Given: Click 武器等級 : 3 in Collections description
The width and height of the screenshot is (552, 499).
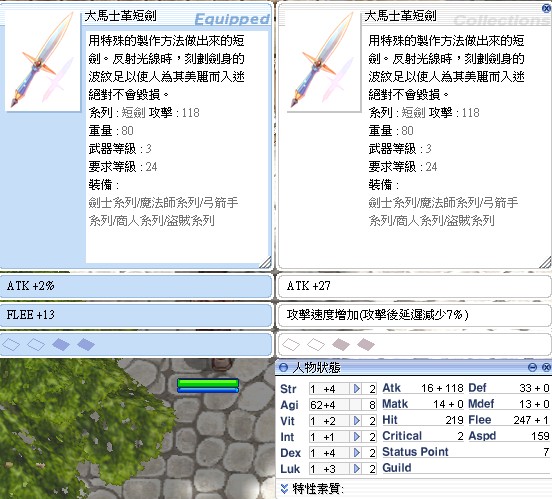Looking at the screenshot, I should [x=400, y=149].
